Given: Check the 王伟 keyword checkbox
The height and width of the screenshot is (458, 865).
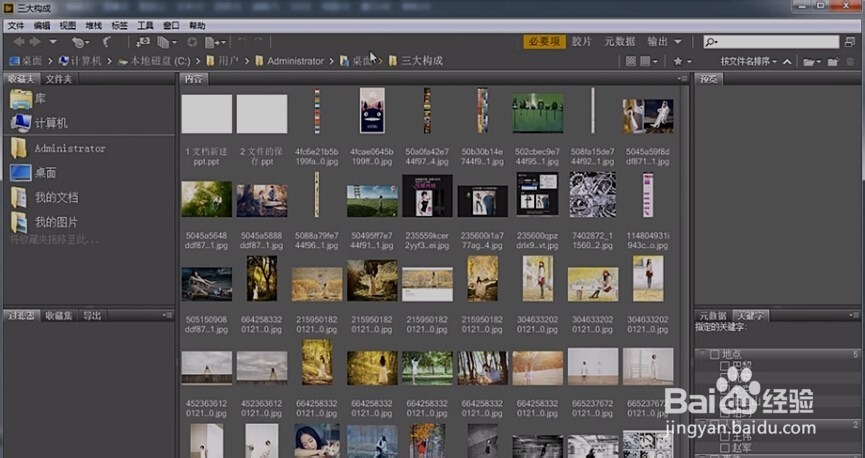Looking at the screenshot, I should click(725, 437).
